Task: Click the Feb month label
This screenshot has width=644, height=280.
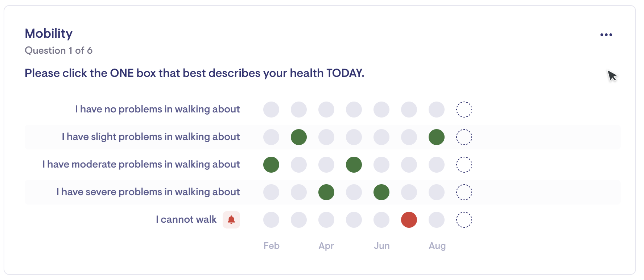Action: [x=271, y=246]
